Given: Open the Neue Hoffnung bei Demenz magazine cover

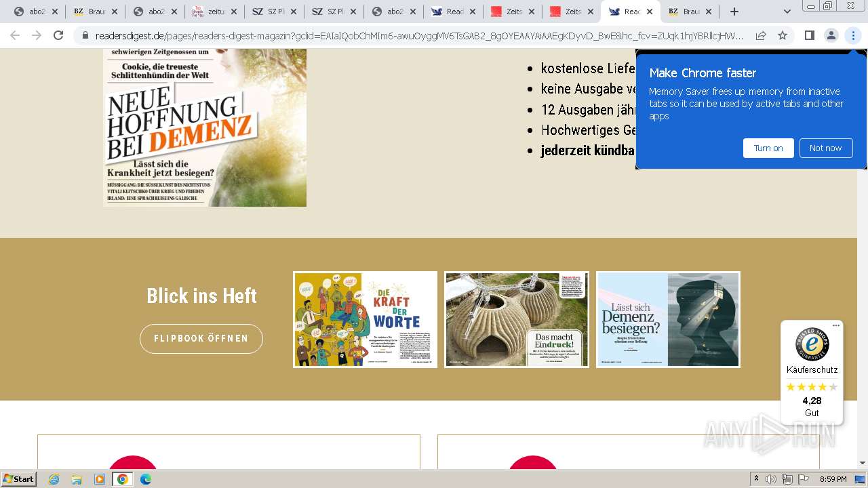Looking at the screenshot, I should pos(205,127).
